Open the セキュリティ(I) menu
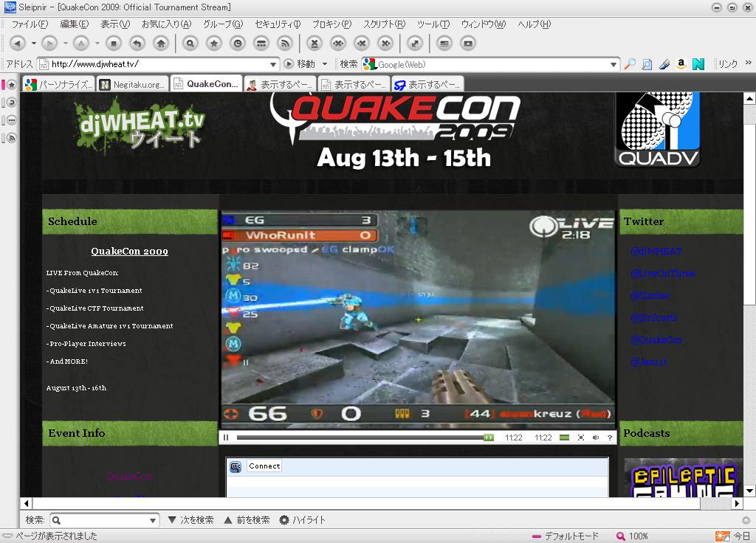Screen dimensions: 756x543 (278, 24)
